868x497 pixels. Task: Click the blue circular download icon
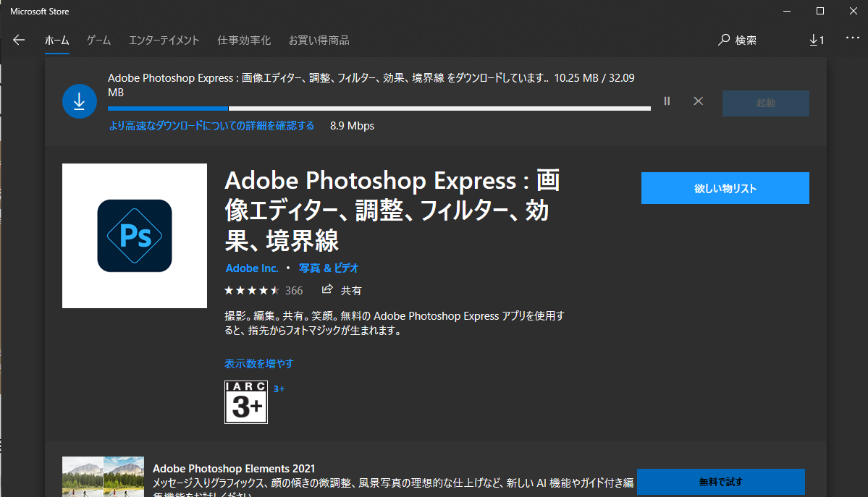coord(79,101)
